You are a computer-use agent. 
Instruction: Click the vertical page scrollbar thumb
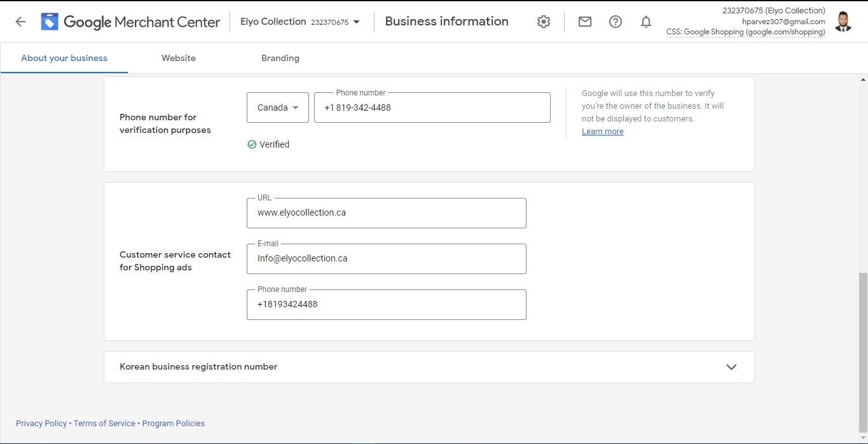click(862, 351)
